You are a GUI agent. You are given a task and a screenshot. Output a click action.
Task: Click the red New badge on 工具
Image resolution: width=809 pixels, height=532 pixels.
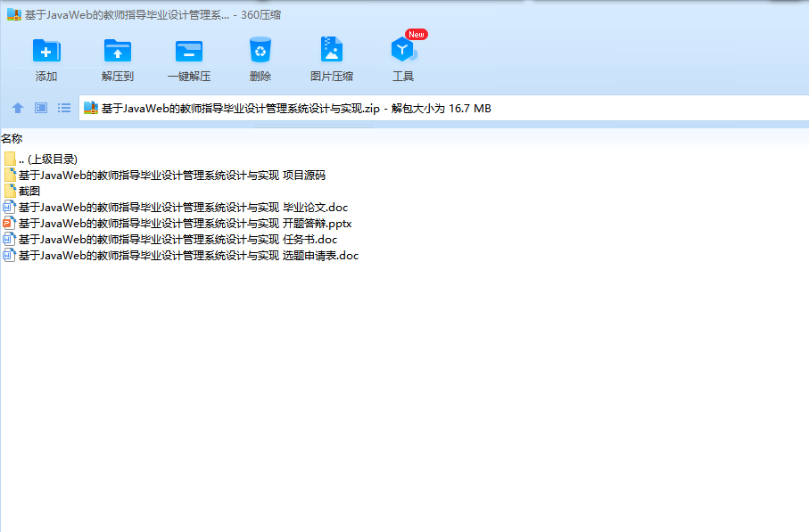pos(417,35)
